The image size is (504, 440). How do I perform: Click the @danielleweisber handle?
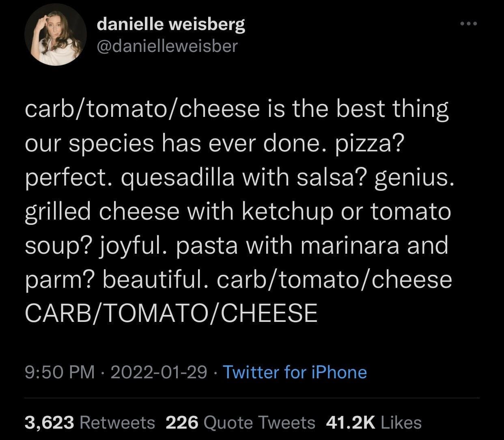167,46
